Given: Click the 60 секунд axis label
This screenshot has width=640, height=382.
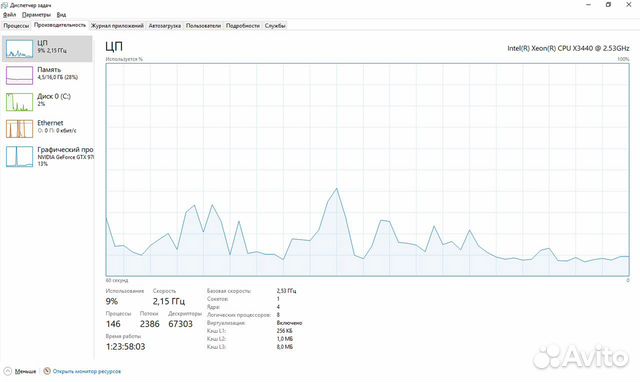Looking at the screenshot, I should pos(117,280).
